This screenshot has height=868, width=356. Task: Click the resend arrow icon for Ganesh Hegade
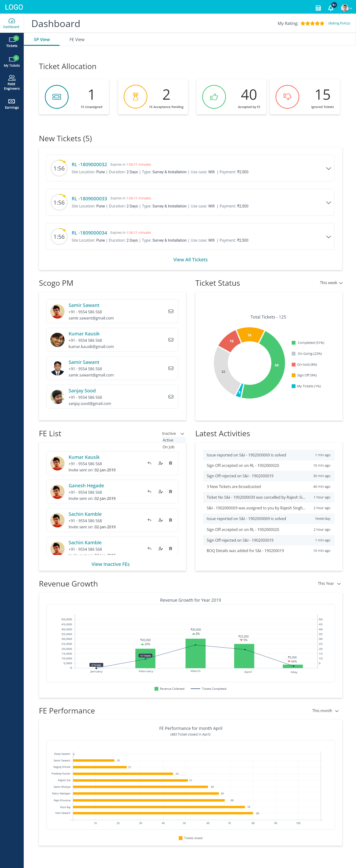(x=149, y=492)
